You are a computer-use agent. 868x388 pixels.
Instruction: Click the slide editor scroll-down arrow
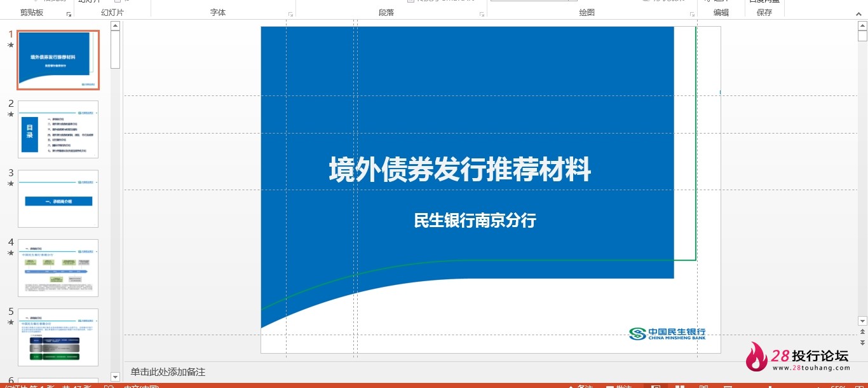point(862,321)
